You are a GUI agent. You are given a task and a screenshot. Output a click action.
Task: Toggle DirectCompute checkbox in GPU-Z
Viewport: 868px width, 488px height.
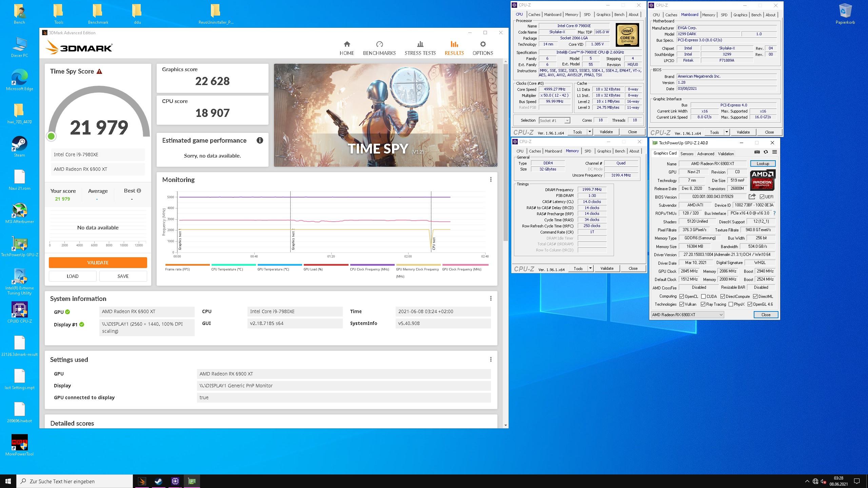click(723, 296)
